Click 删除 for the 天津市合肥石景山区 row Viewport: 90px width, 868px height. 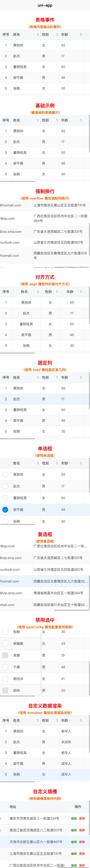pyautogui.click(x=82, y=842)
